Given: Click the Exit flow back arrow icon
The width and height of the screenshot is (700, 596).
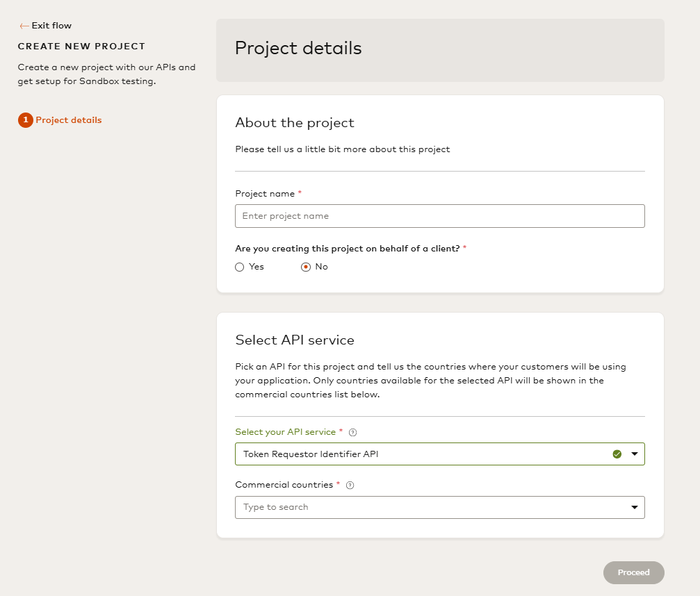Looking at the screenshot, I should coord(24,26).
